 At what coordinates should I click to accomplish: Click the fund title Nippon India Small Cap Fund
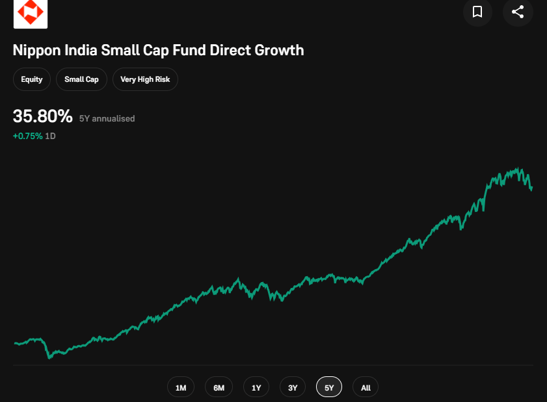[158, 50]
